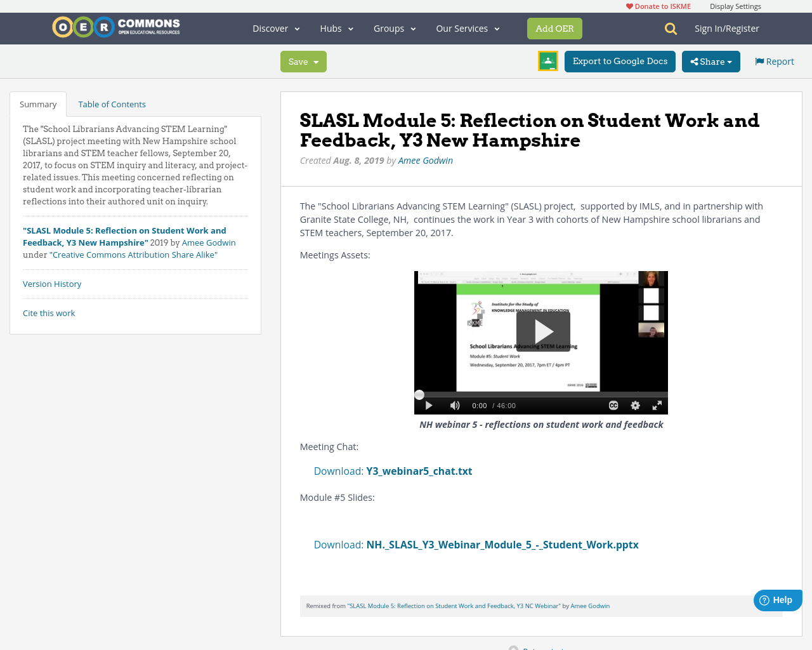This screenshot has height=650, width=812.
Task: Switch to the Table of Contents tab
Action: pyautogui.click(x=112, y=103)
